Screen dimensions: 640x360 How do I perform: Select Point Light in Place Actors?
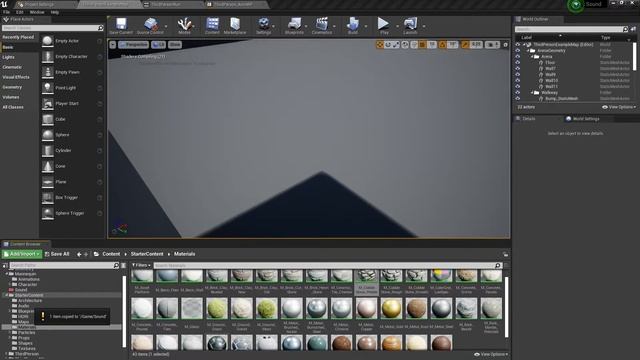(x=72, y=88)
